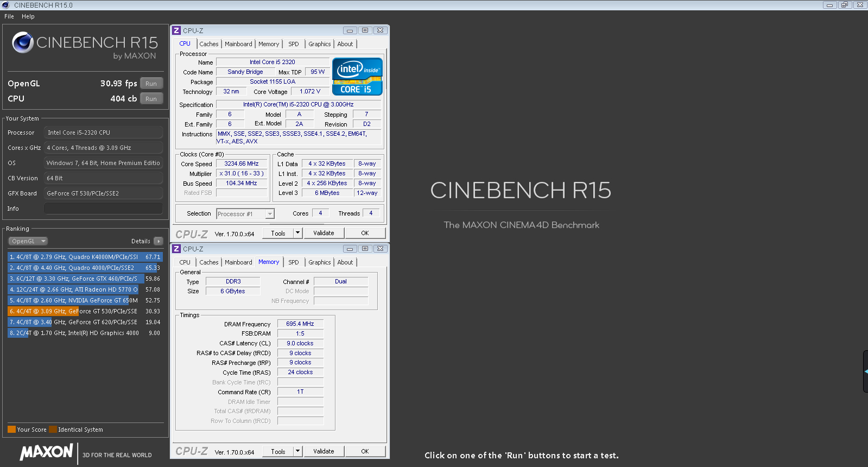Click the Intel Core i5 logo badge

coord(357,77)
